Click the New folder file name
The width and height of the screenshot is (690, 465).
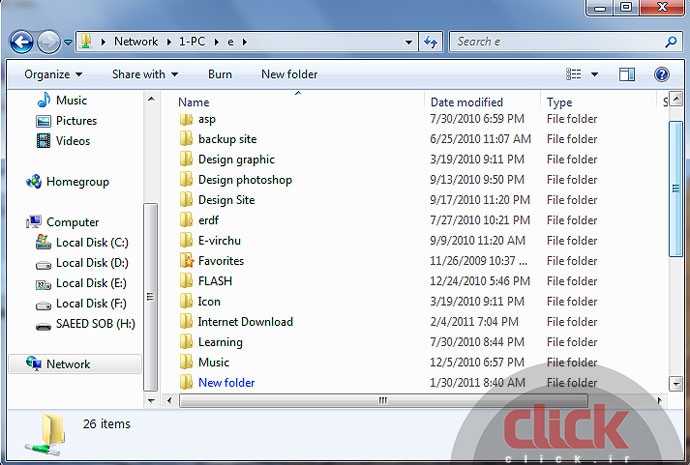(226, 383)
